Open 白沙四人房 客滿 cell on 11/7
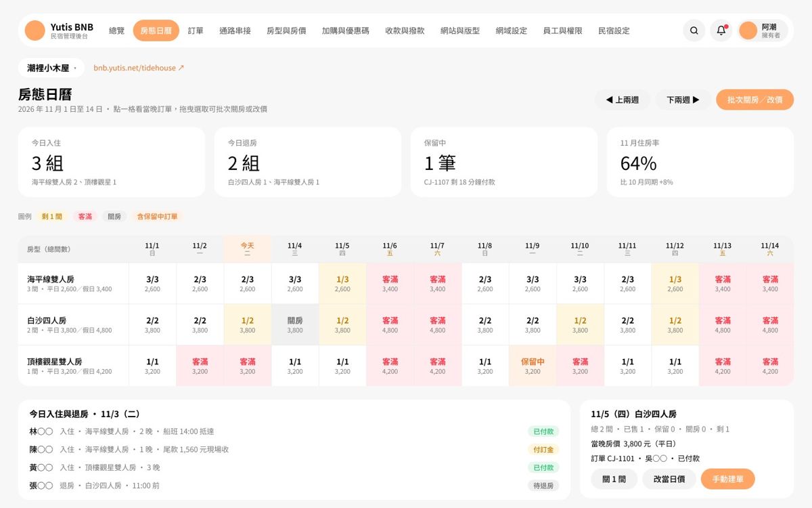Screen dimensions: 812x508 click(438, 325)
